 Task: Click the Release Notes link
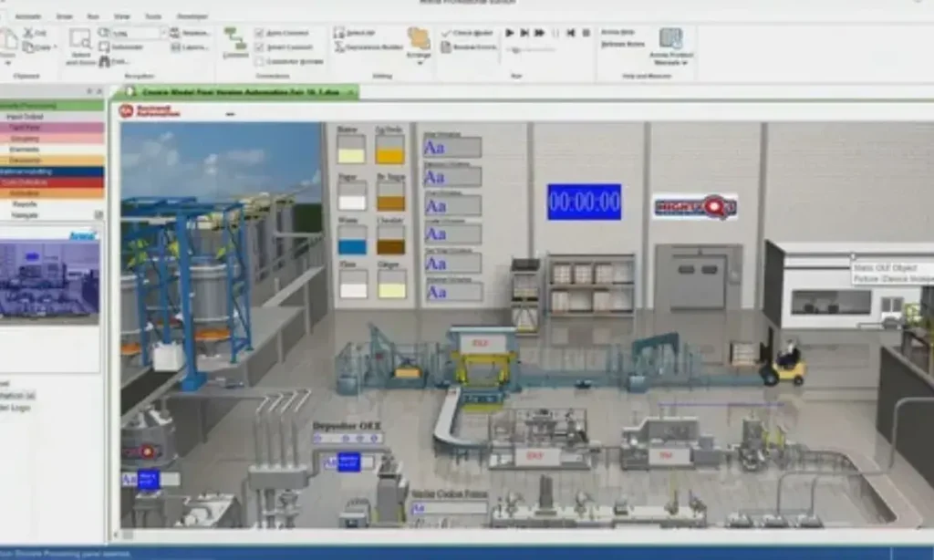pos(623,44)
